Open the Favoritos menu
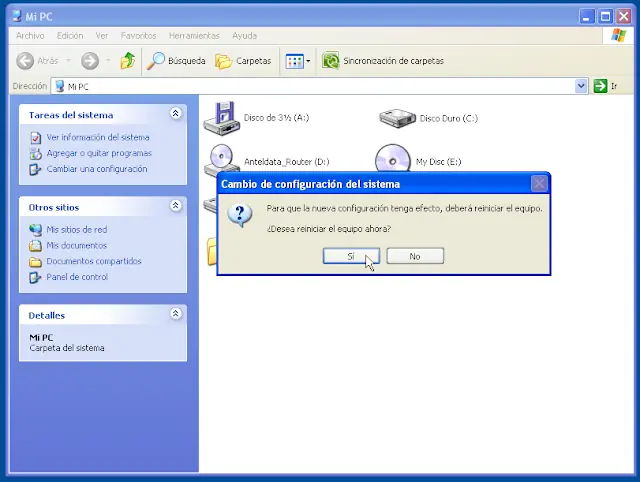This screenshot has height=482, width=640. pos(138,36)
